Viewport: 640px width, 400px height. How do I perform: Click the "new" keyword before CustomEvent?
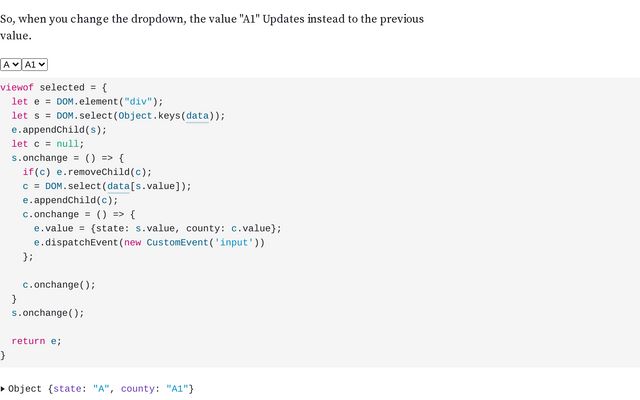(132, 242)
